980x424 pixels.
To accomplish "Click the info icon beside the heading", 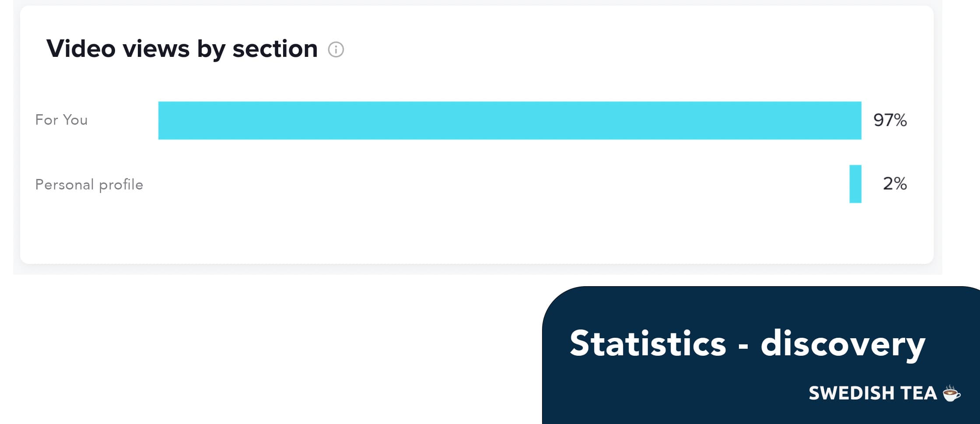I will coord(336,49).
